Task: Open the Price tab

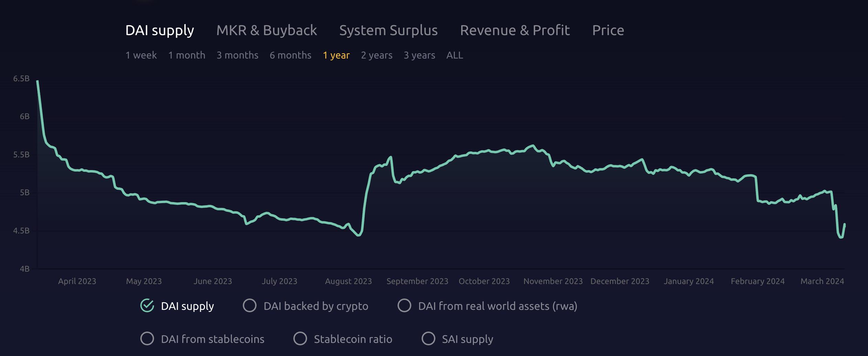Action: (x=608, y=30)
